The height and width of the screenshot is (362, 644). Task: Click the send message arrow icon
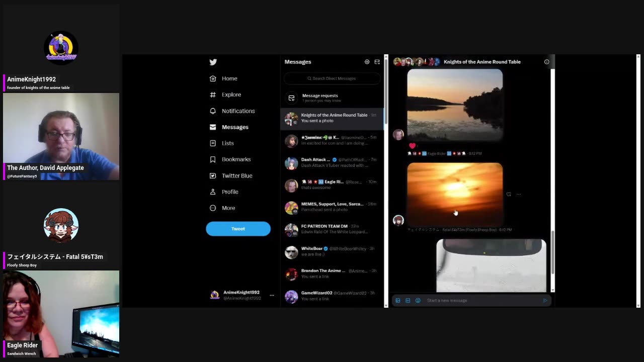click(x=545, y=300)
